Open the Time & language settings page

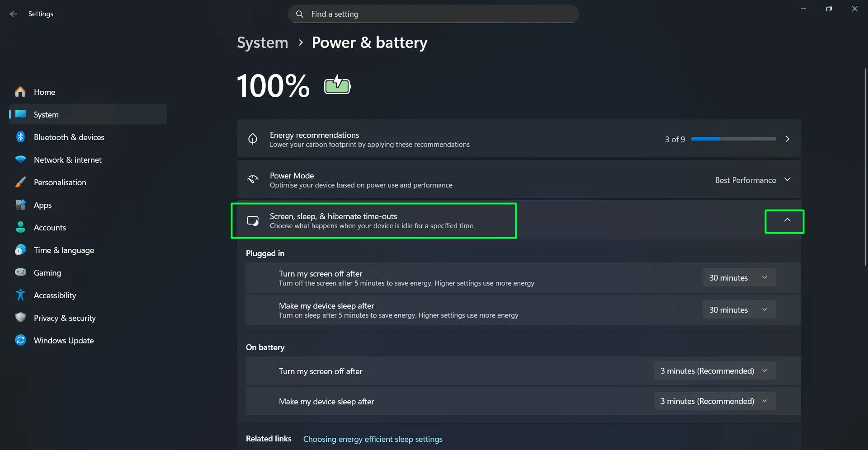pyautogui.click(x=64, y=250)
